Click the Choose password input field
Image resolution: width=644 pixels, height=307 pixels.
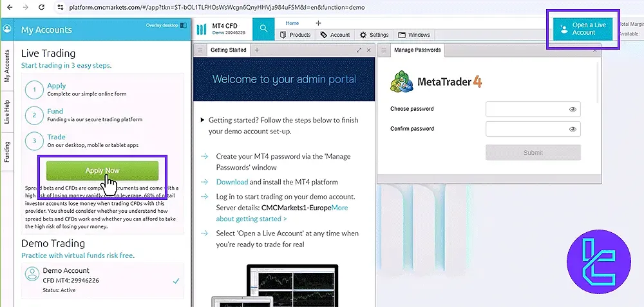(x=525, y=110)
